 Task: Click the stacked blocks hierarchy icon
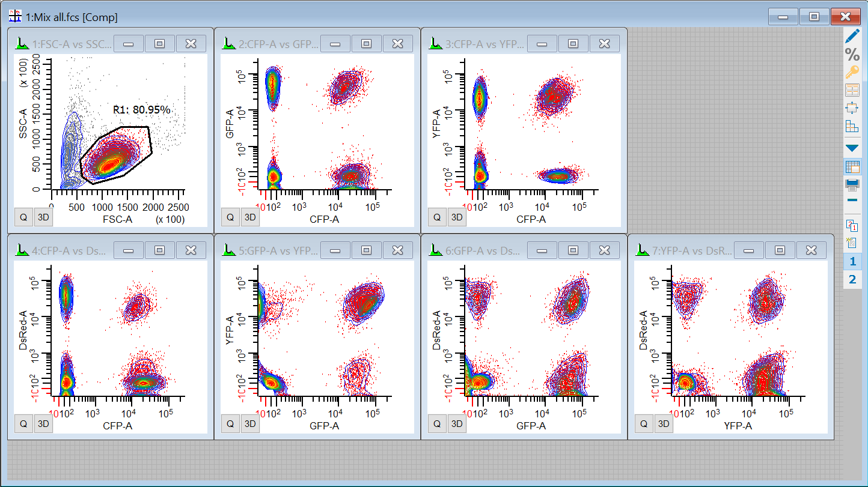[x=852, y=126]
